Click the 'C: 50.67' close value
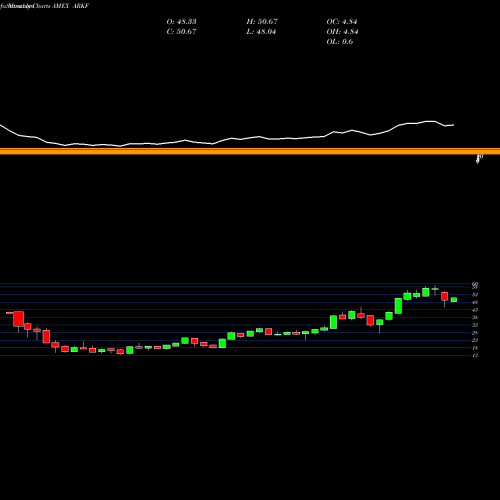Viewport: 500px width, 500px height. pos(181,32)
